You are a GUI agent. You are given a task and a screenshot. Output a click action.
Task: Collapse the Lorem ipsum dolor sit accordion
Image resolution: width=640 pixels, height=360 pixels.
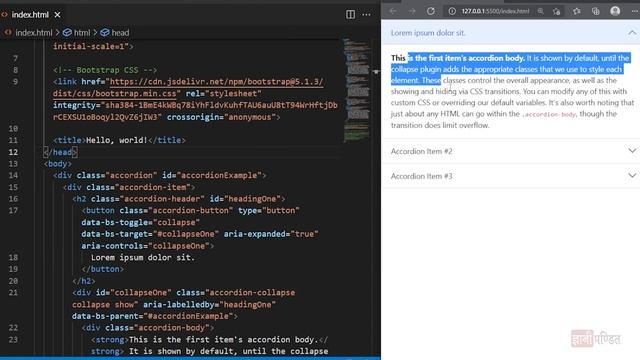pos(511,33)
